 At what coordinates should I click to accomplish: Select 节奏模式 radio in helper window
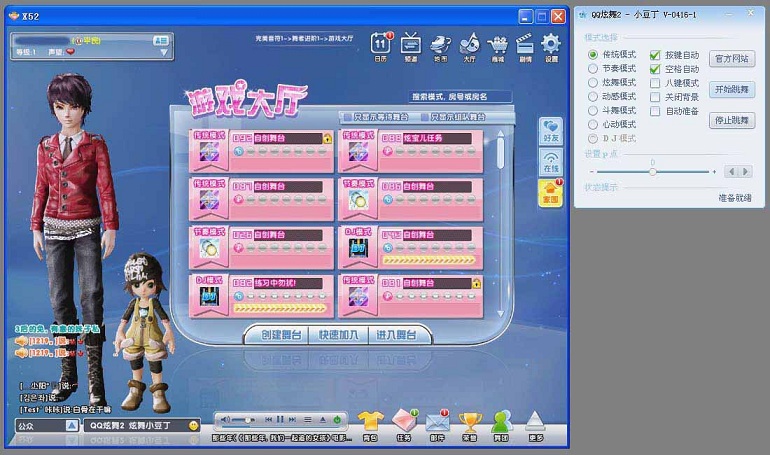(x=593, y=68)
